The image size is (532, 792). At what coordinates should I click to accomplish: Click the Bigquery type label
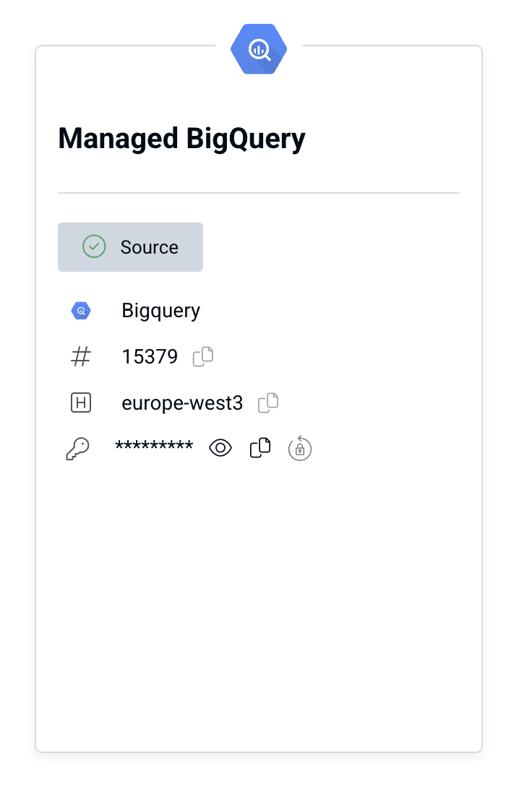[x=160, y=311]
